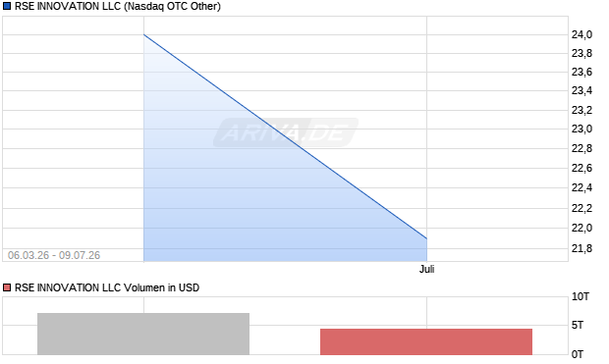
Task: Click the Juli axis label
Action: 426,269
